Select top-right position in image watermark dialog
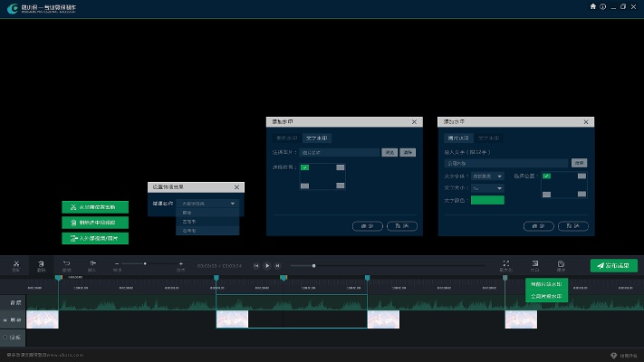The width and height of the screenshot is (644, 362). point(341,167)
